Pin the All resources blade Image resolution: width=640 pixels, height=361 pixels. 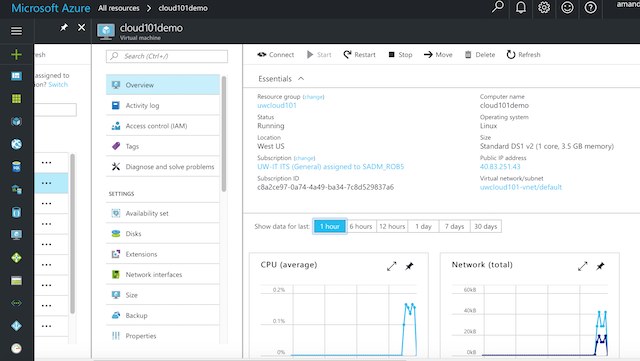pos(64,27)
